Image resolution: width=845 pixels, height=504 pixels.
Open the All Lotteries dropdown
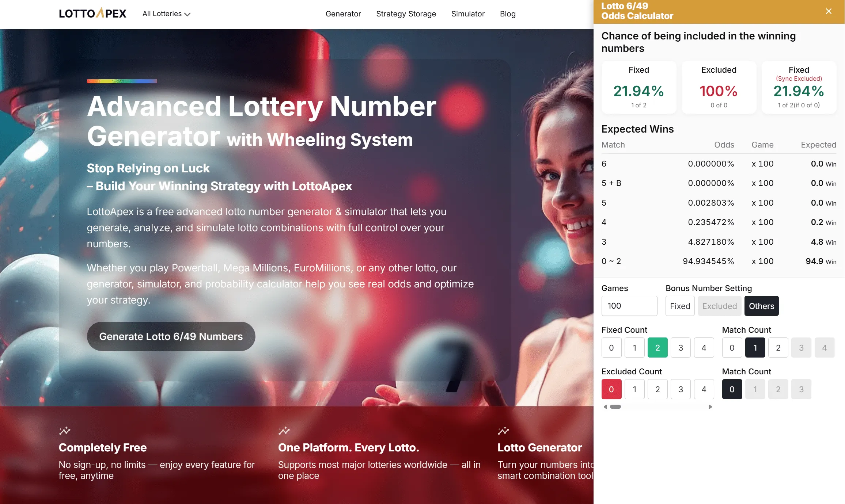[x=166, y=14]
